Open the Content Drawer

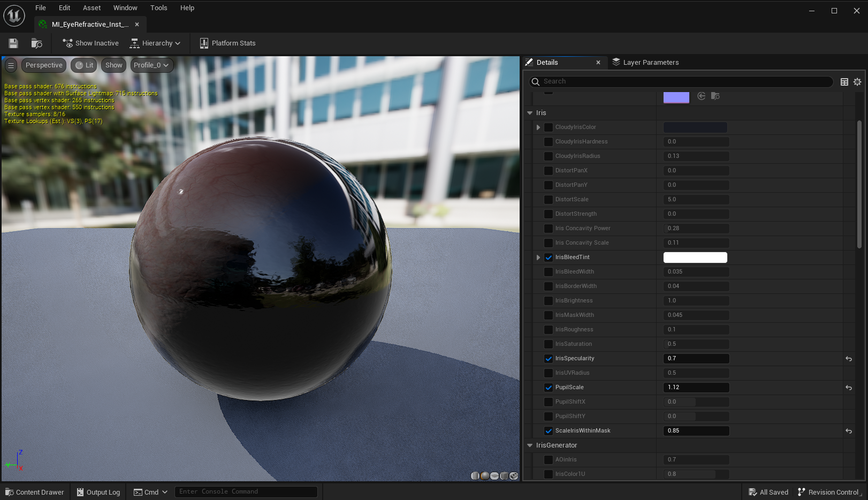35,492
